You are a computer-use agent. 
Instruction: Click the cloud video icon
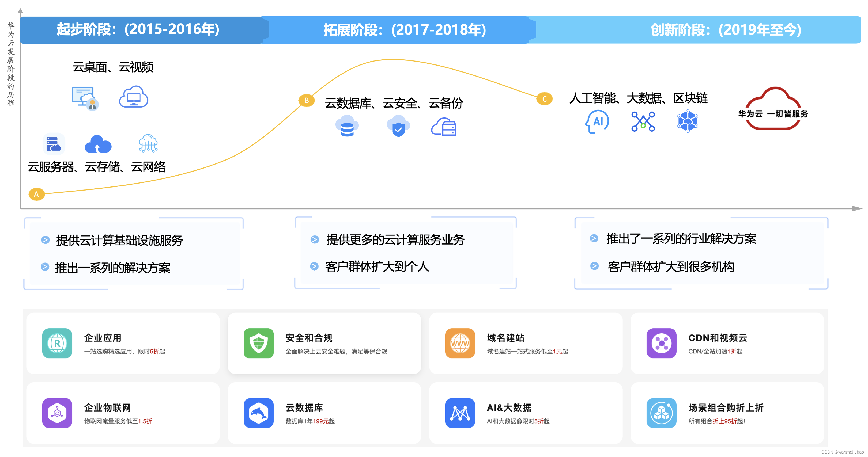point(134,97)
